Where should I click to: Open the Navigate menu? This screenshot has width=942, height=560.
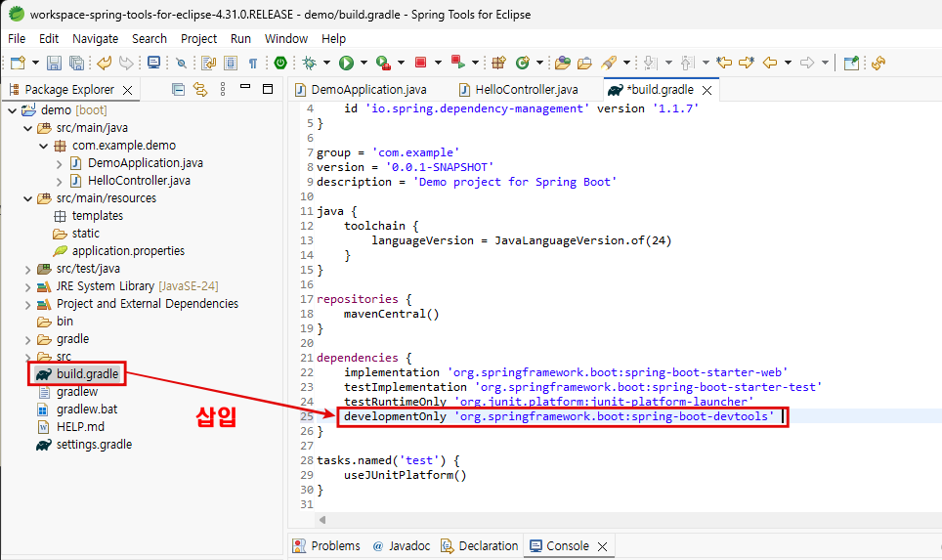tap(95, 38)
